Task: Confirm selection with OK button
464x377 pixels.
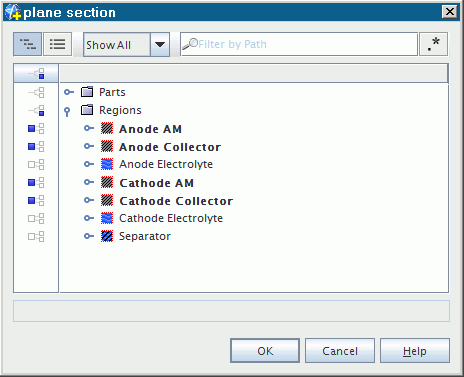Action: [x=265, y=351]
